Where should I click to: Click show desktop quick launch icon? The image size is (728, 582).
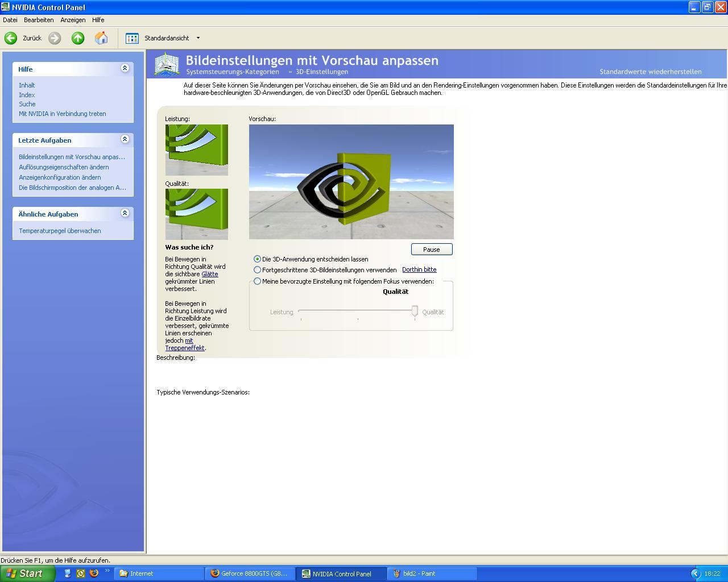point(68,573)
